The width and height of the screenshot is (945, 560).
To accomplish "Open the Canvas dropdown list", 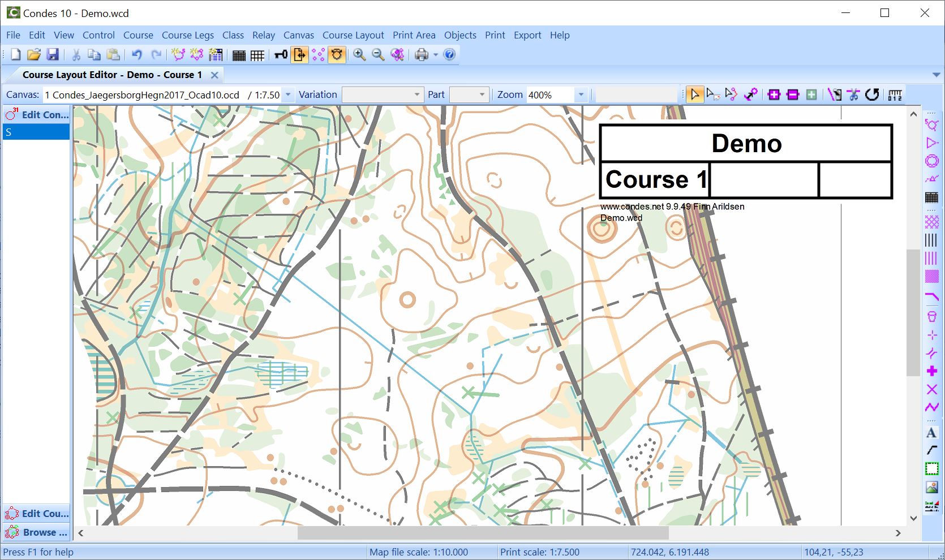I will 288,94.
